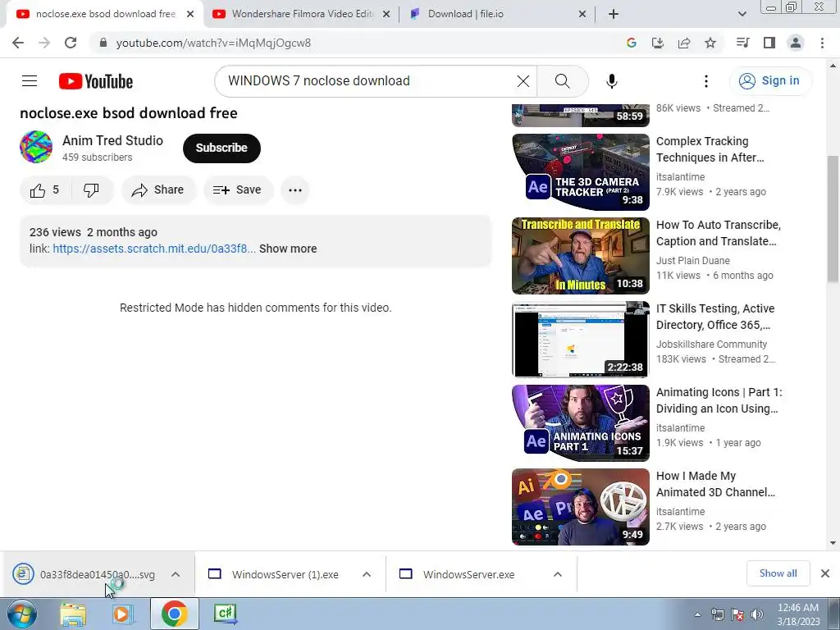Subscribe to Anim Tred Studio

221,148
